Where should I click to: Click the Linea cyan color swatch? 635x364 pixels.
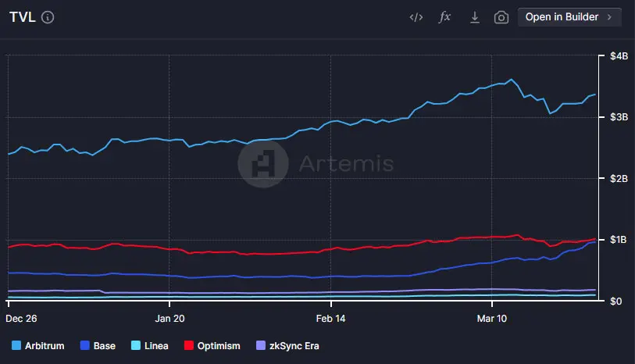(136, 345)
